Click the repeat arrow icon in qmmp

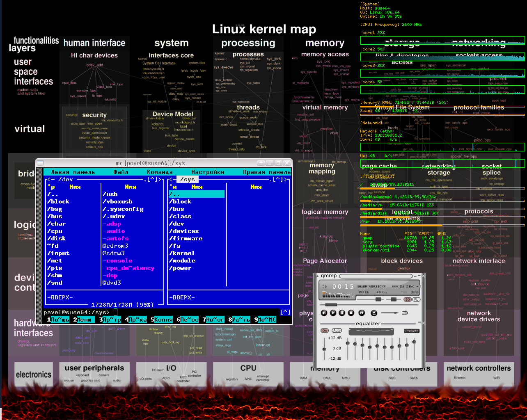pyautogui.click(x=405, y=313)
